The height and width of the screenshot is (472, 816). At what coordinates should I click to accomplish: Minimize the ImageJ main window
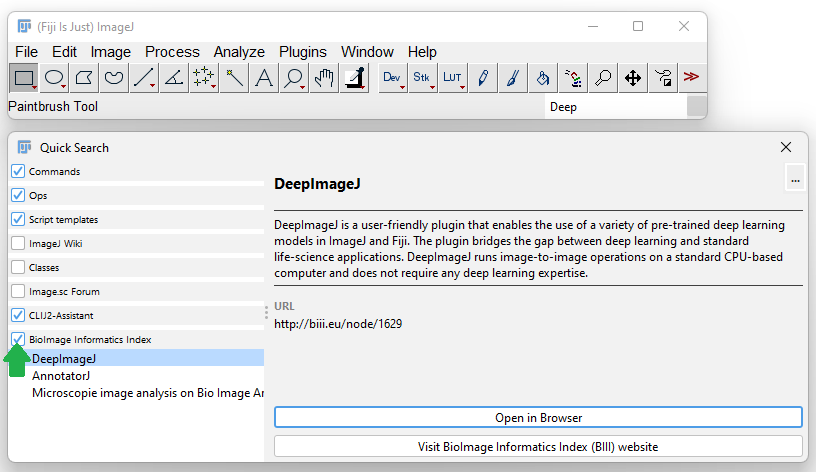(593, 26)
